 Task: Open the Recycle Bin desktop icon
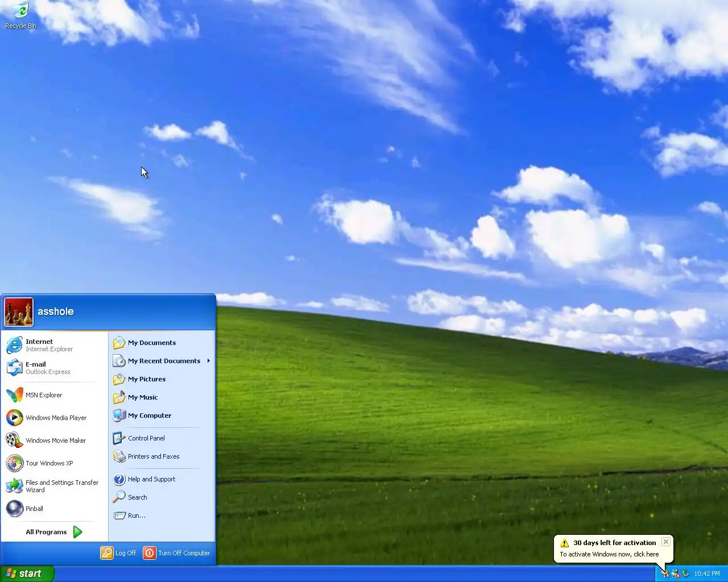pos(20,16)
